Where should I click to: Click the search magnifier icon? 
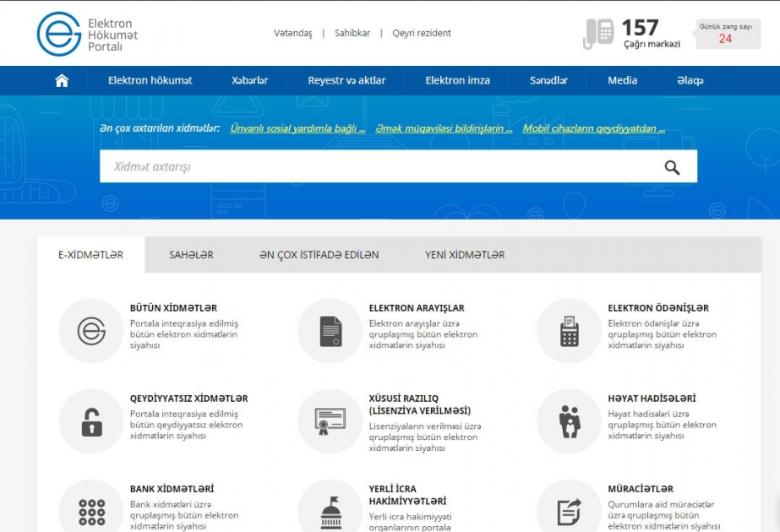point(672,167)
